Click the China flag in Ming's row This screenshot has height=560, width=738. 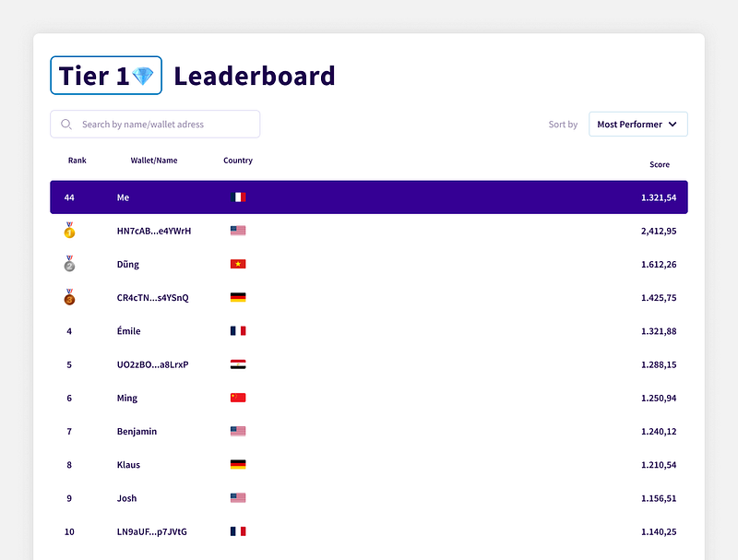[x=238, y=399]
